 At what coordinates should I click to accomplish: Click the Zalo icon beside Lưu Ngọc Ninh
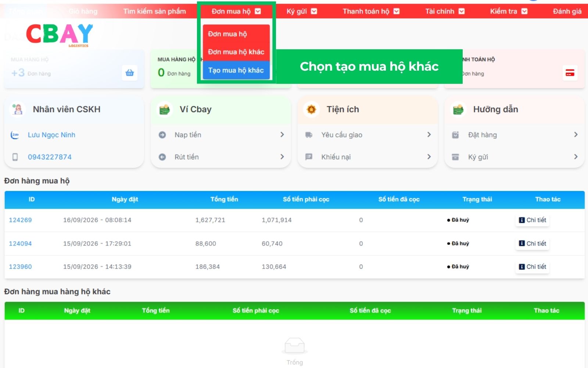[x=15, y=135]
